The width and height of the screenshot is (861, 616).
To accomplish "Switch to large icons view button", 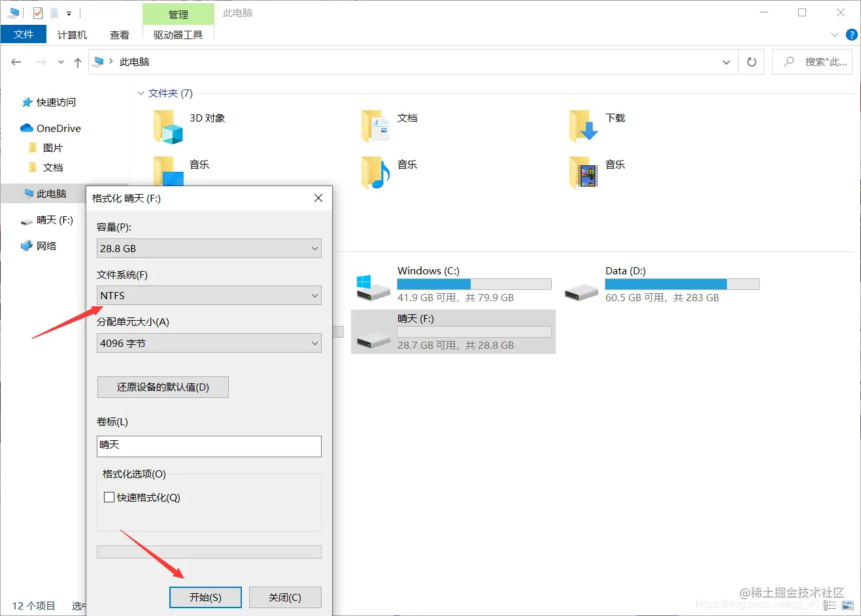I will (x=848, y=606).
